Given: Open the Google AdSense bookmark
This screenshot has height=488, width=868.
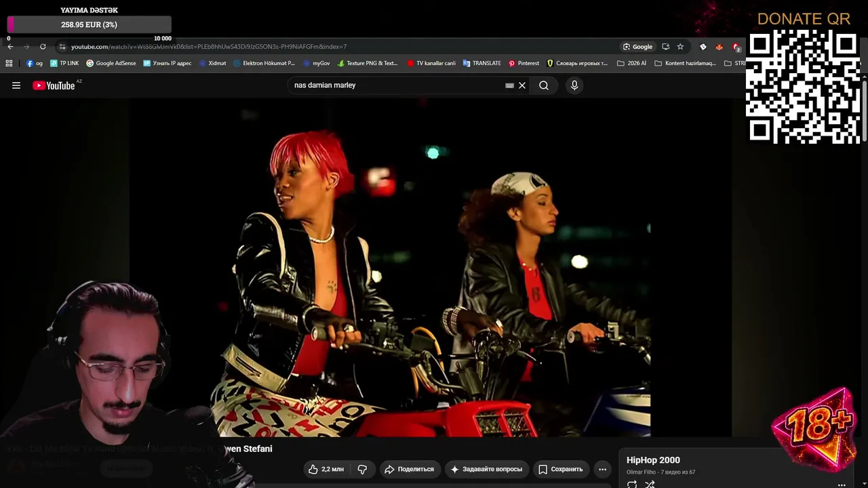Looking at the screenshot, I should (x=111, y=63).
